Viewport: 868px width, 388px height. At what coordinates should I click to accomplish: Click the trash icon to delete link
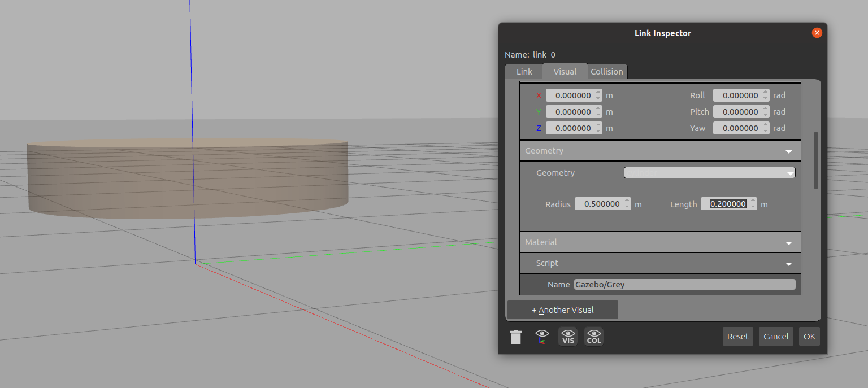(516, 337)
